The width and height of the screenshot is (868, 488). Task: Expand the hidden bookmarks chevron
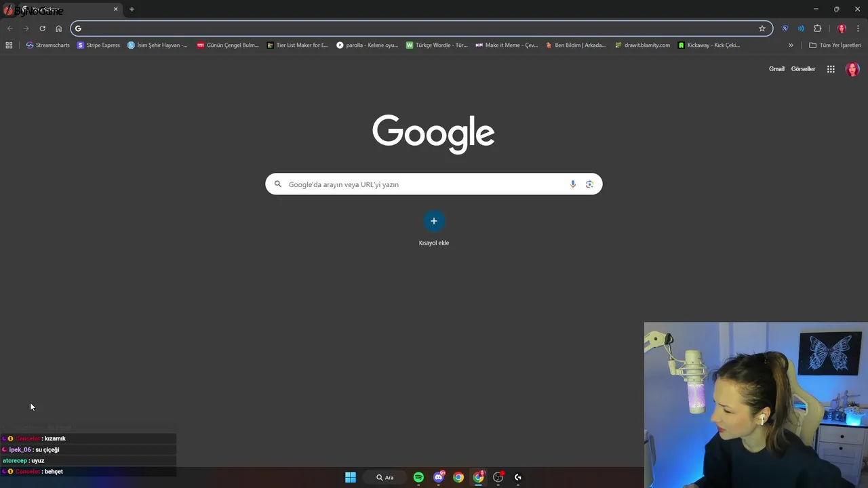point(791,45)
